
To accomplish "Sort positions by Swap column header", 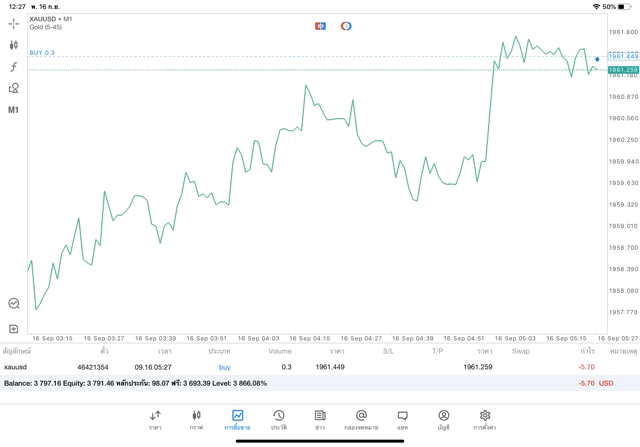I will [521, 352].
